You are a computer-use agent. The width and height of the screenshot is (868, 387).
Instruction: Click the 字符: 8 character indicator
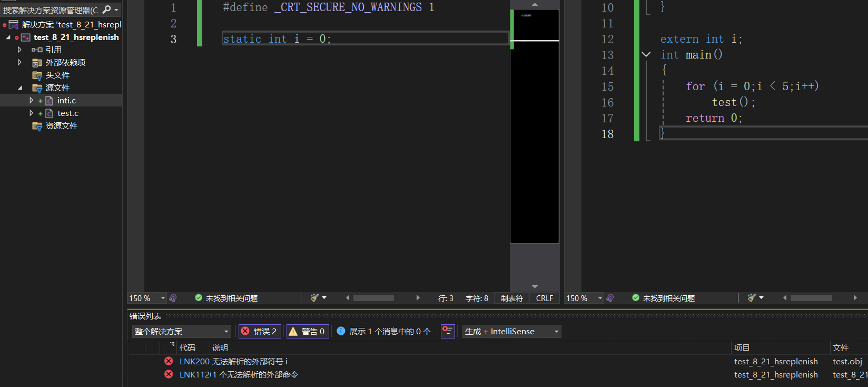tap(477, 298)
